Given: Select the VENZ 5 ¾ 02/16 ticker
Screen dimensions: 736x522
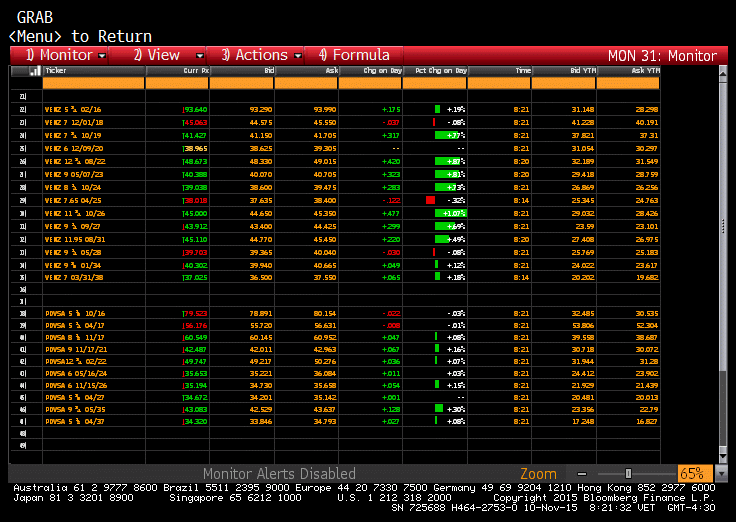Looking at the screenshot, I should [73, 109].
